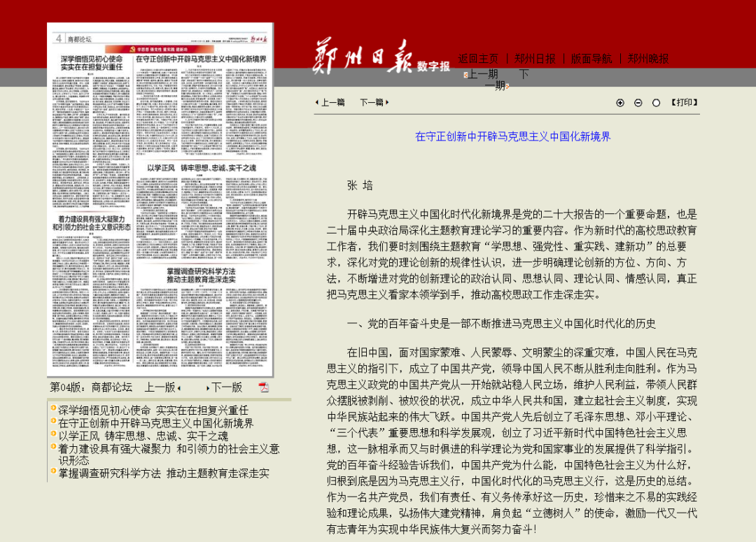756x542 pixels.
Task: Click section heading 一、党的百年奋斗史
Action: click(501, 324)
